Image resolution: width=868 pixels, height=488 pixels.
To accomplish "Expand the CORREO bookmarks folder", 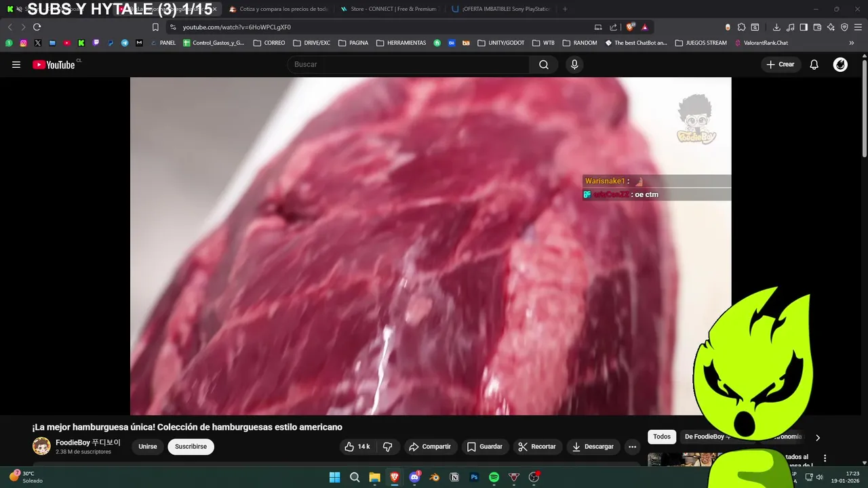I will pyautogui.click(x=269, y=43).
